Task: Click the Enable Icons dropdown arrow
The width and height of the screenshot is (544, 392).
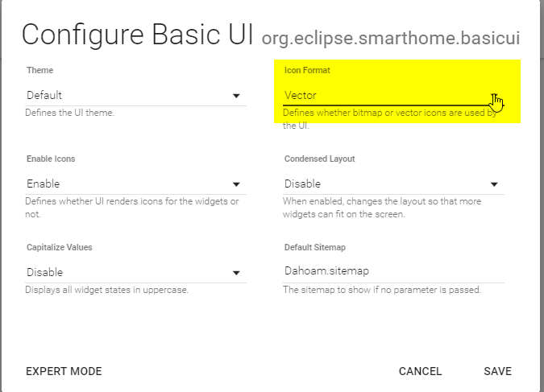Action: click(236, 184)
